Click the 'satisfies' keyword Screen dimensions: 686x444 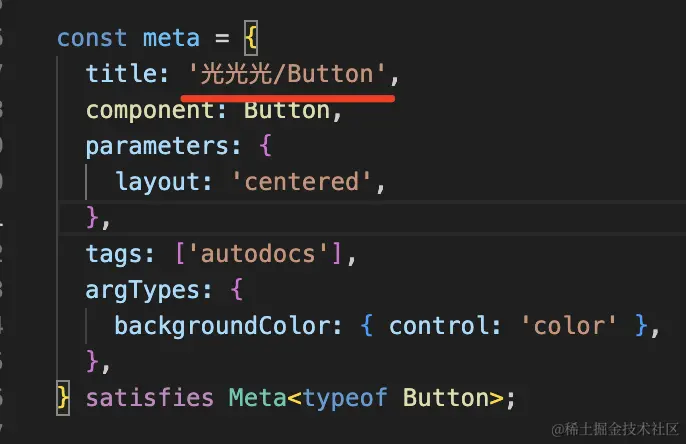(150, 398)
